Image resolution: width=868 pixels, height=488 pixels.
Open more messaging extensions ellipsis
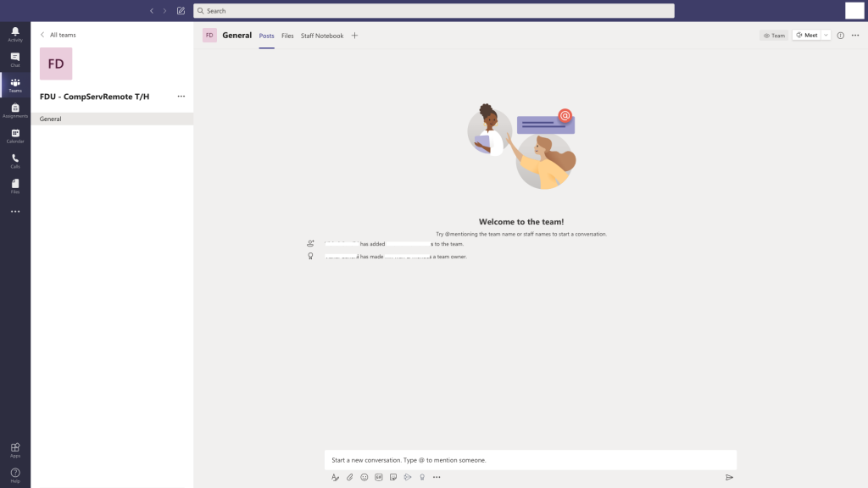(x=437, y=477)
